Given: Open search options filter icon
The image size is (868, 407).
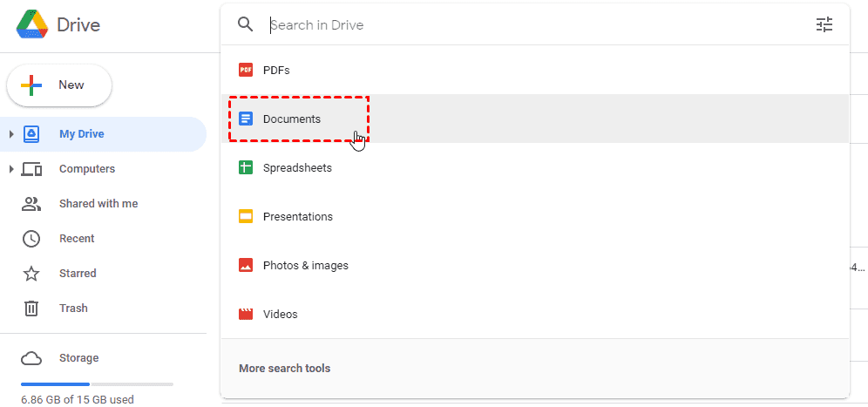Looking at the screenshot, I should pos(824,25).
